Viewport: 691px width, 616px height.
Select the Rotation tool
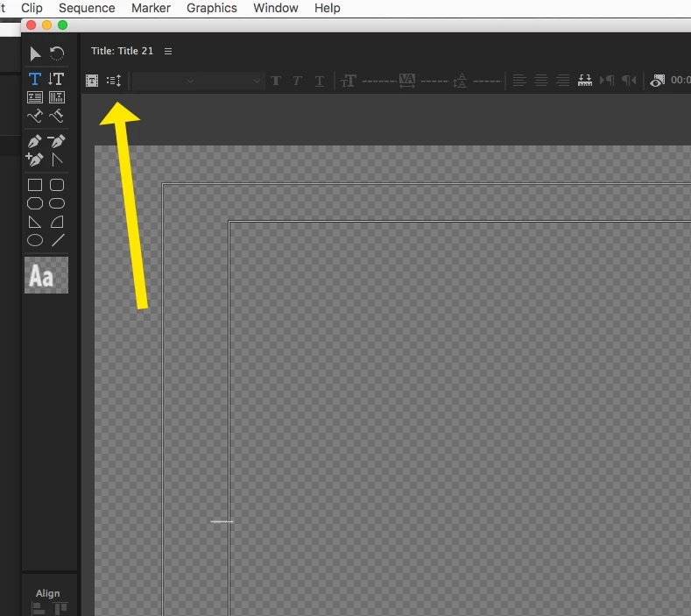pyautogui.click(x=57, y=53)
